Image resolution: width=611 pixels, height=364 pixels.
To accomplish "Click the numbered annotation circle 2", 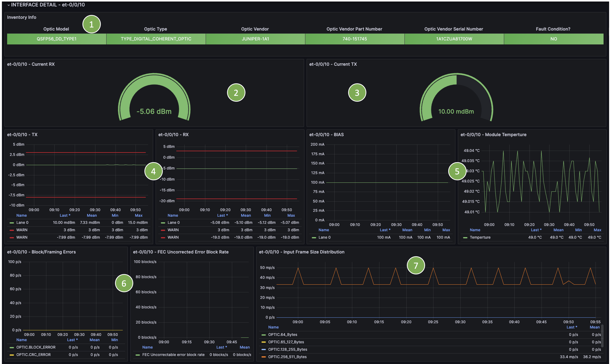I will (x=236, y=93).
